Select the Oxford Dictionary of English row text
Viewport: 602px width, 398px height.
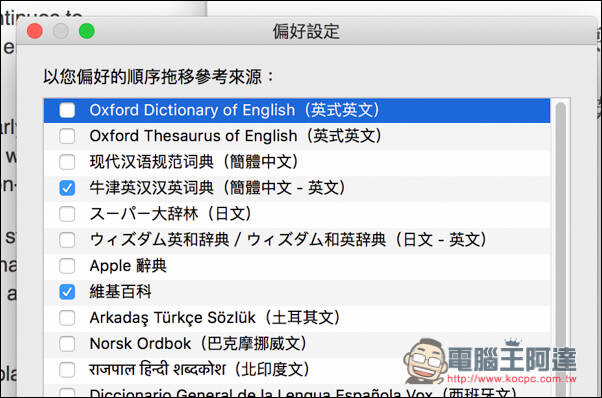[235, 110]
